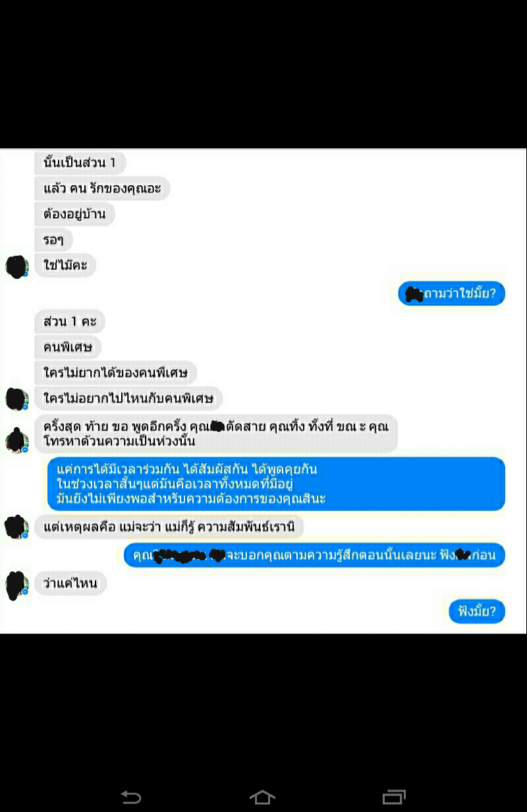Tap the Android back navigation icon
Screen dimensions: 527x812
pos(130,797)
